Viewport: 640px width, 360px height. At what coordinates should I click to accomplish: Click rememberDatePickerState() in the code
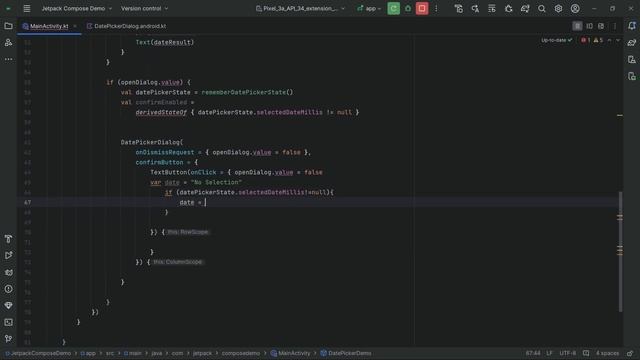coord(247,92)
